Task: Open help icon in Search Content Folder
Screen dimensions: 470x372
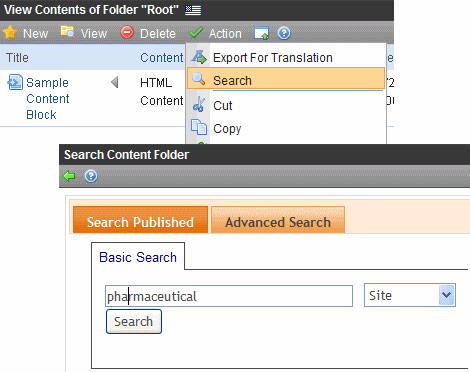Action: (91, 176)
